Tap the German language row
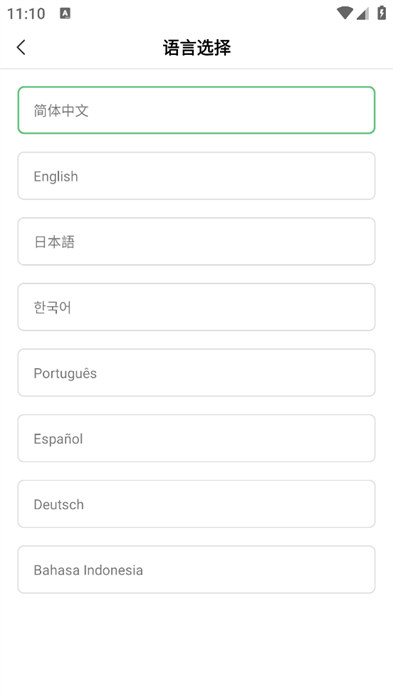 196,504
